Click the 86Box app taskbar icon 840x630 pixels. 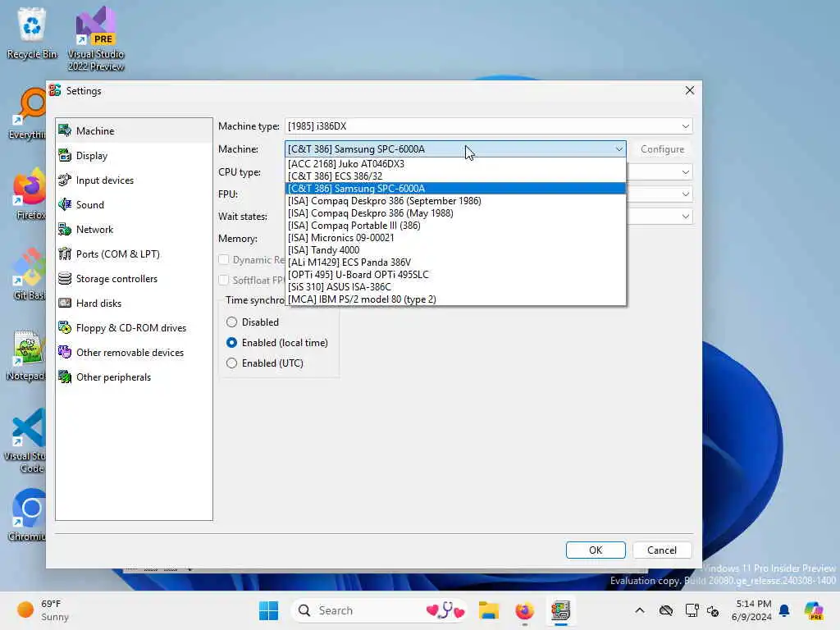tap(561, 610)
